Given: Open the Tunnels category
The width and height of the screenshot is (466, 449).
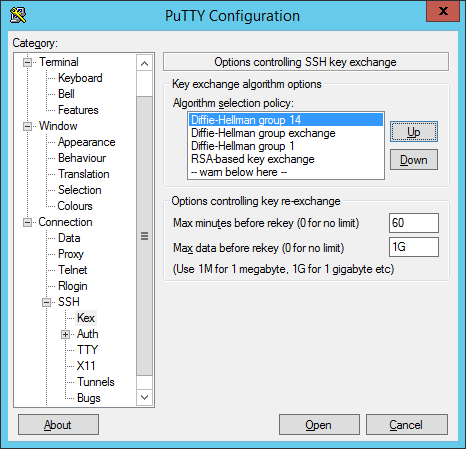Looking at the screenshot, I should (96, 382).
